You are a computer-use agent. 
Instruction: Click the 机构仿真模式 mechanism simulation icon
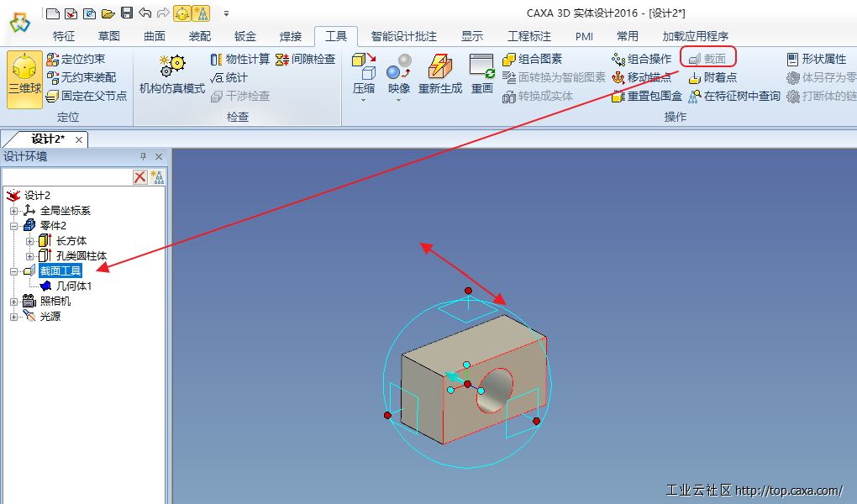point(172,67)
